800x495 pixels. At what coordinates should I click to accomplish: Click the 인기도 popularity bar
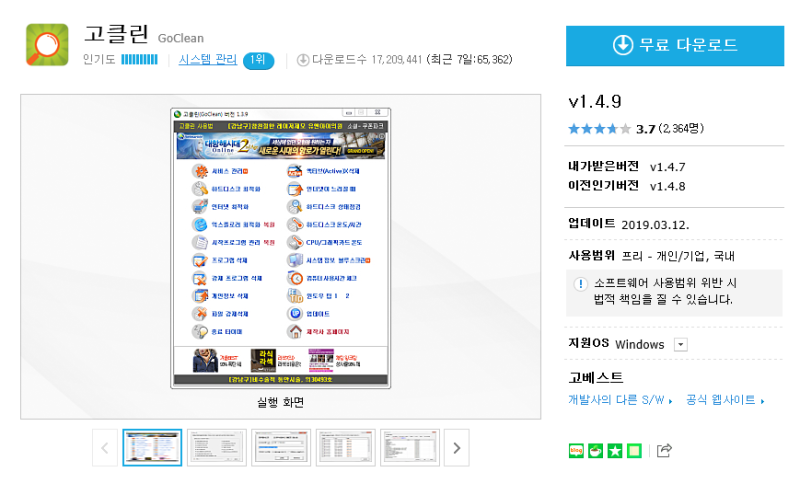click(139, 60)
